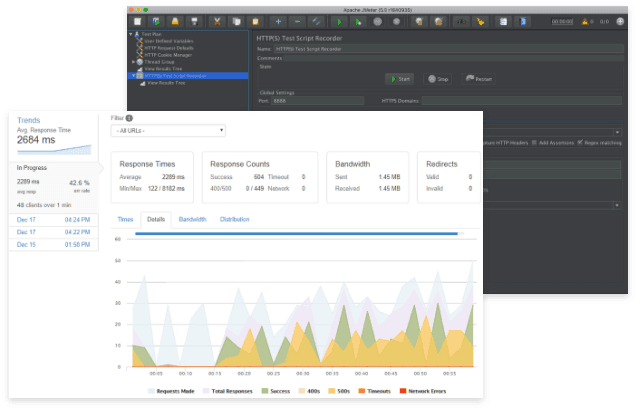637x410 pixels.
Task: Click the Reset Search icon in JMeter toolbar
Action: tap(481, 22)
